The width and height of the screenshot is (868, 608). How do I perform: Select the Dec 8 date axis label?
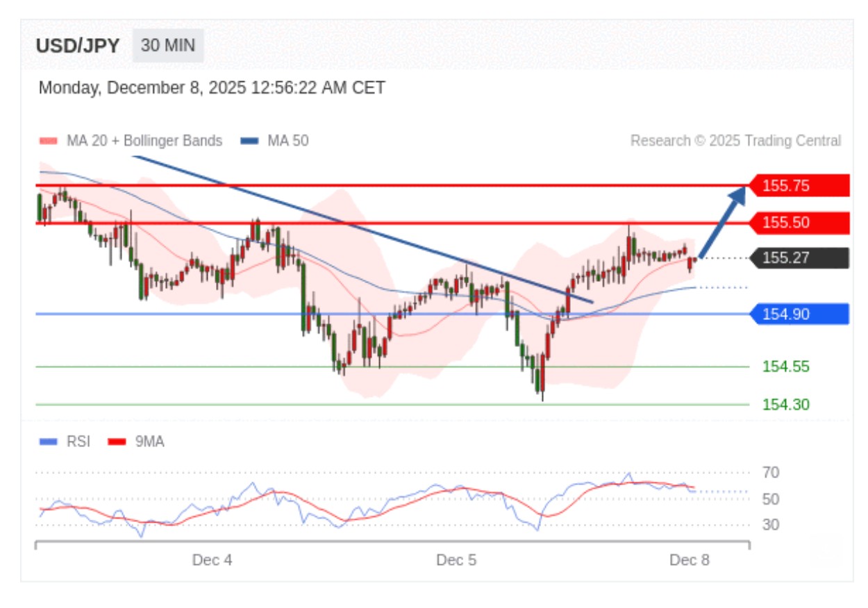coord(689,560)
